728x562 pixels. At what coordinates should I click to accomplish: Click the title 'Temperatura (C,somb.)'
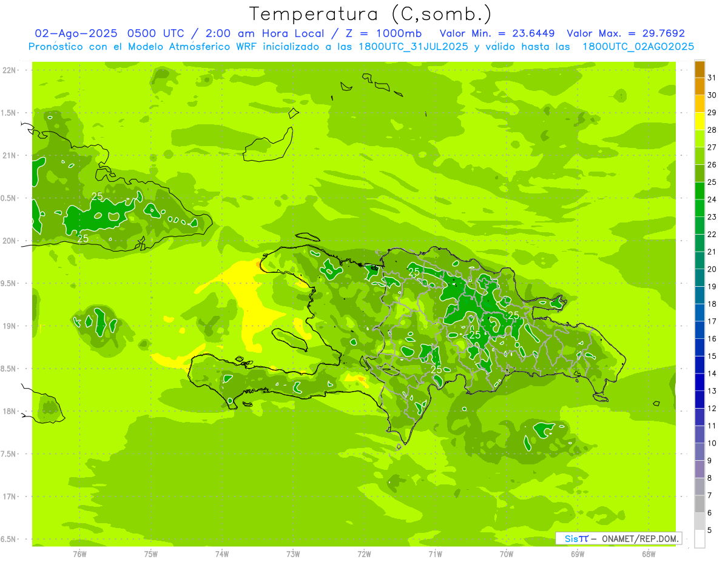371,15
